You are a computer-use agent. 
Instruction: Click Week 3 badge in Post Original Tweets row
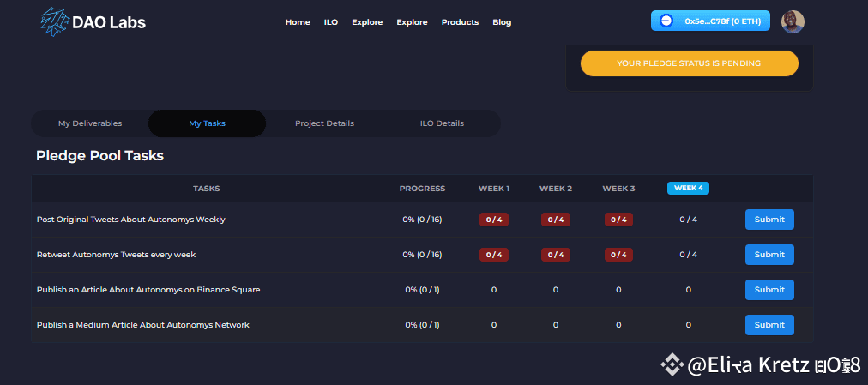point(619,220)
